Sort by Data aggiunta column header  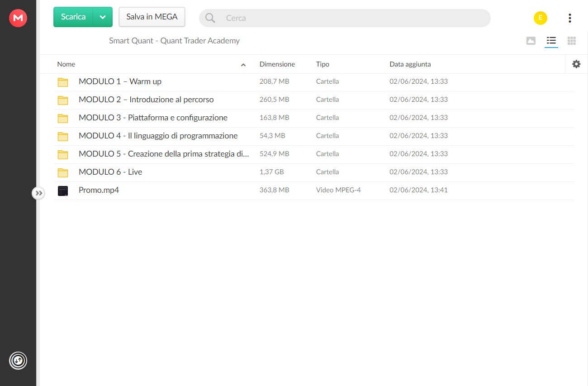410,64
